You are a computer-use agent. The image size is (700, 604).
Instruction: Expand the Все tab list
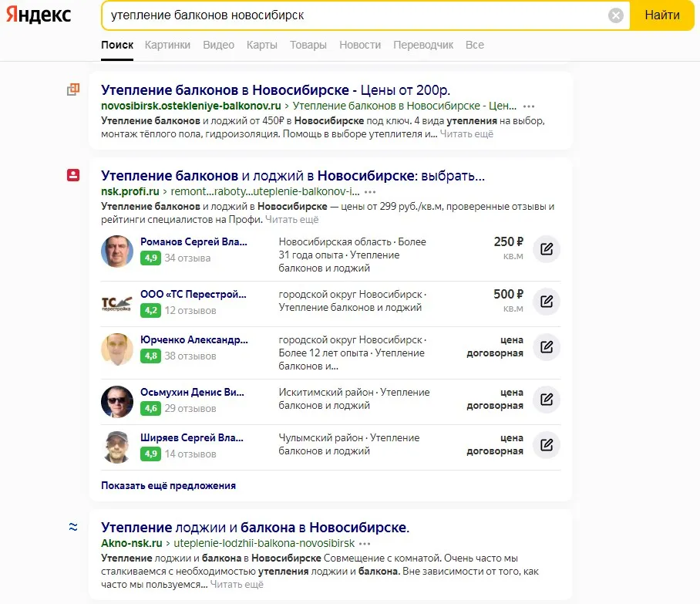475,45
